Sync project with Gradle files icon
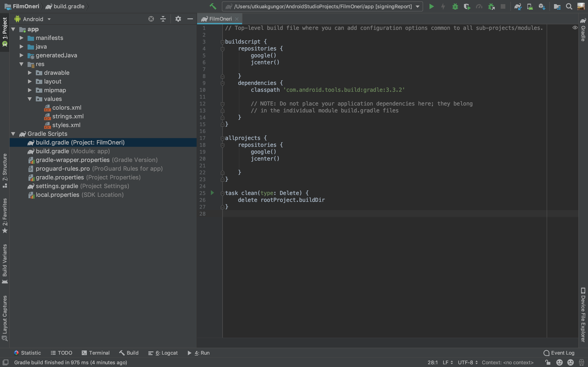 [518, 7]
